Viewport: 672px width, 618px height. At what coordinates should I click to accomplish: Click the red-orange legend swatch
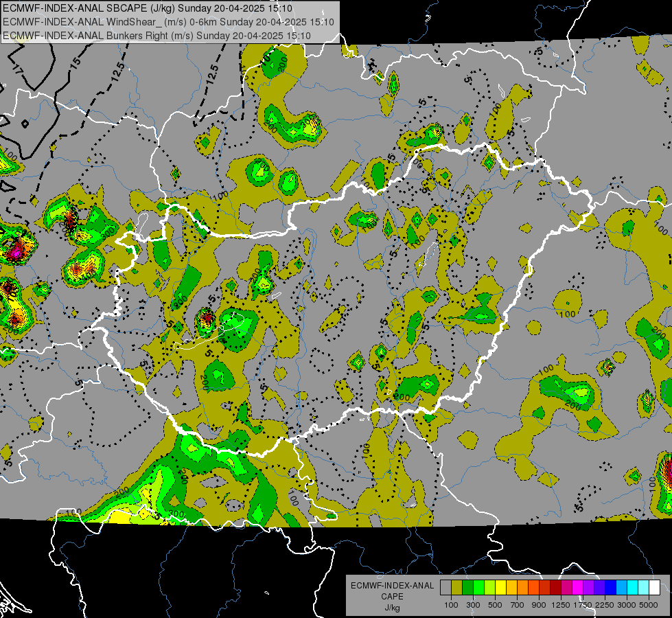[533, 587]
